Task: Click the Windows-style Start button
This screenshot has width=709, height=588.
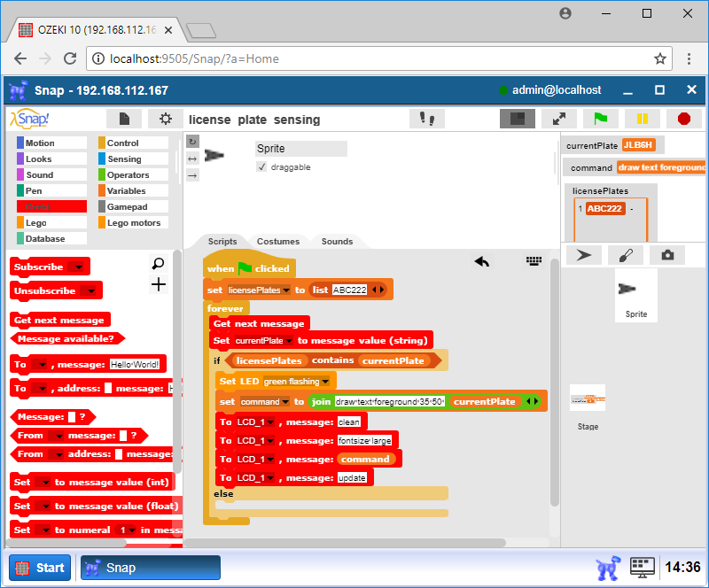Action: point(40,568)
